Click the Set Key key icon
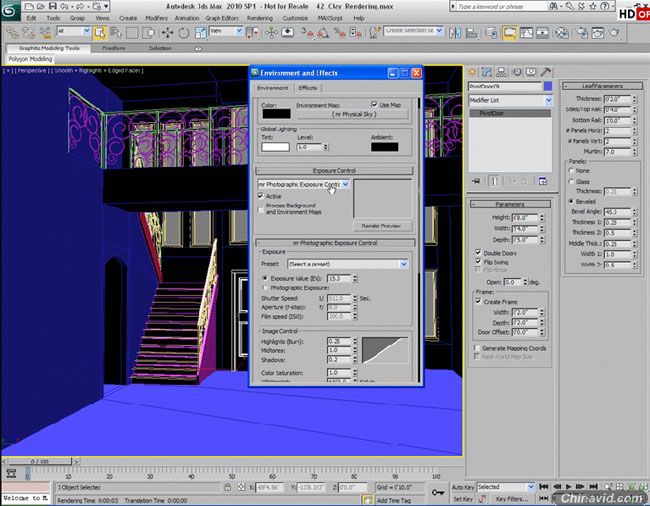Viewport: 650px width, 506px height. pyautogui.click(x=438, y=491)
